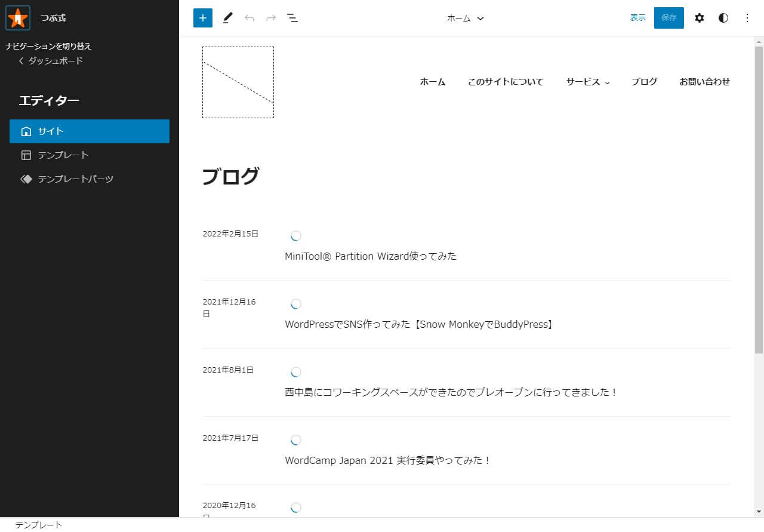Select テンプレートパーツ in the sidebar
Screen dimensions: 764x532
(x=75, y=179)
